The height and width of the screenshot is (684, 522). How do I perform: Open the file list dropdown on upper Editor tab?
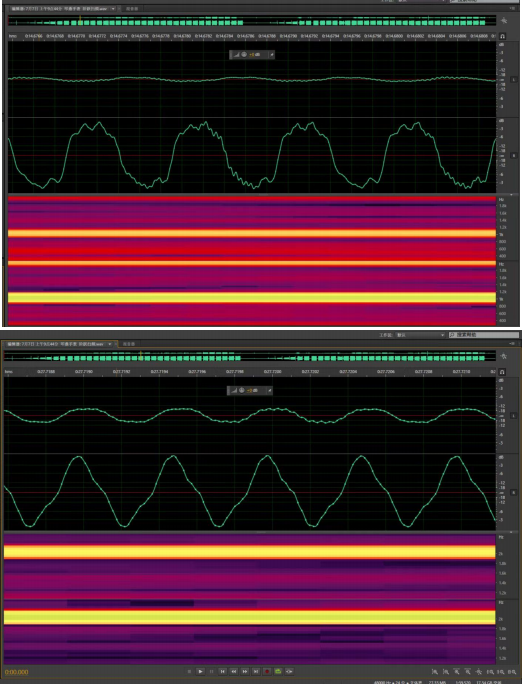[113, 8]
